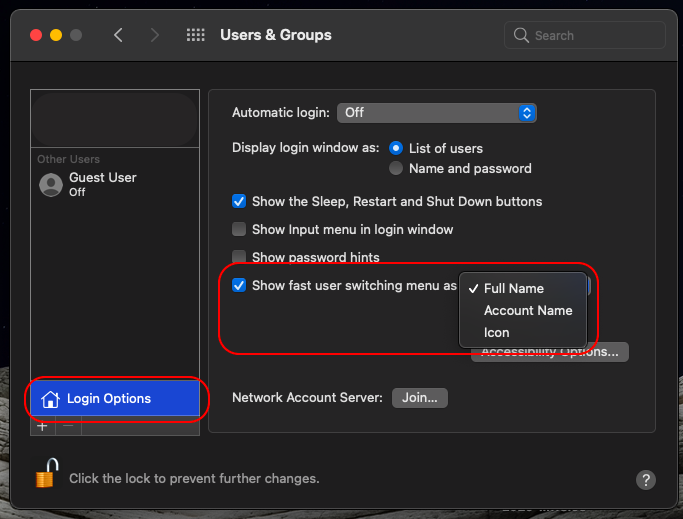Select Login Options in the sidebar

[115, 398]
